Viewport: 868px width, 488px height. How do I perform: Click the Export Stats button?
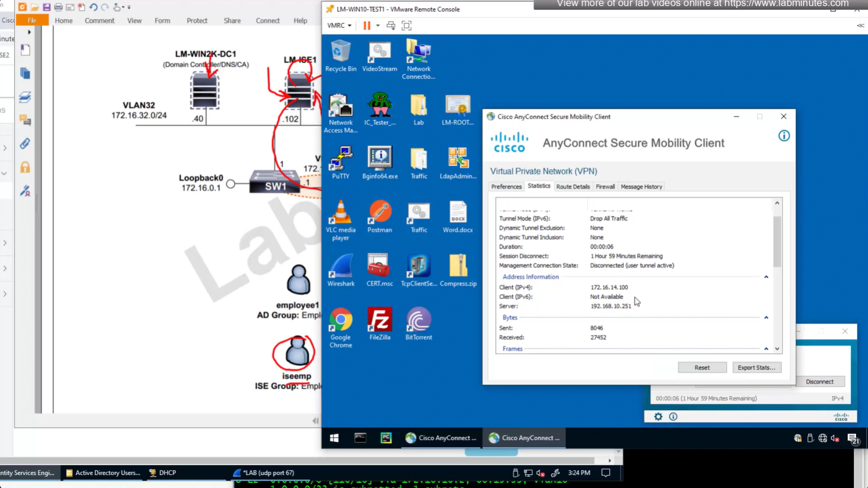point(756,368)
